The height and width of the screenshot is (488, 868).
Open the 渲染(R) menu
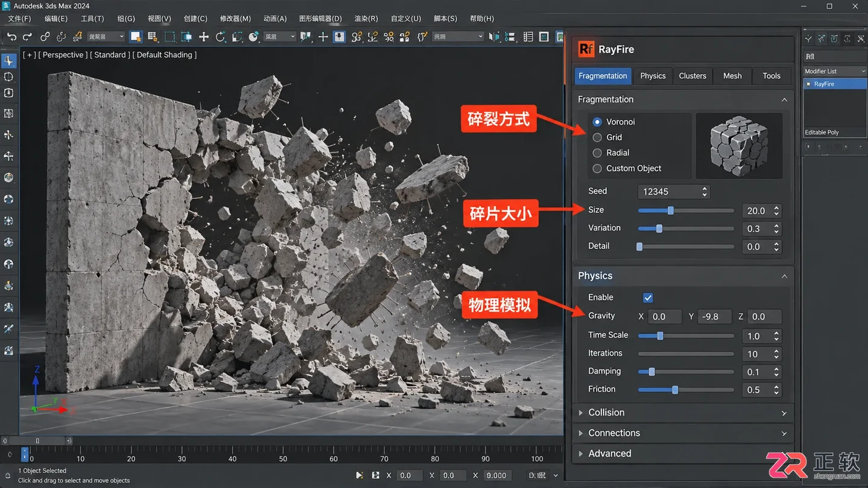(x=366, y=19)
